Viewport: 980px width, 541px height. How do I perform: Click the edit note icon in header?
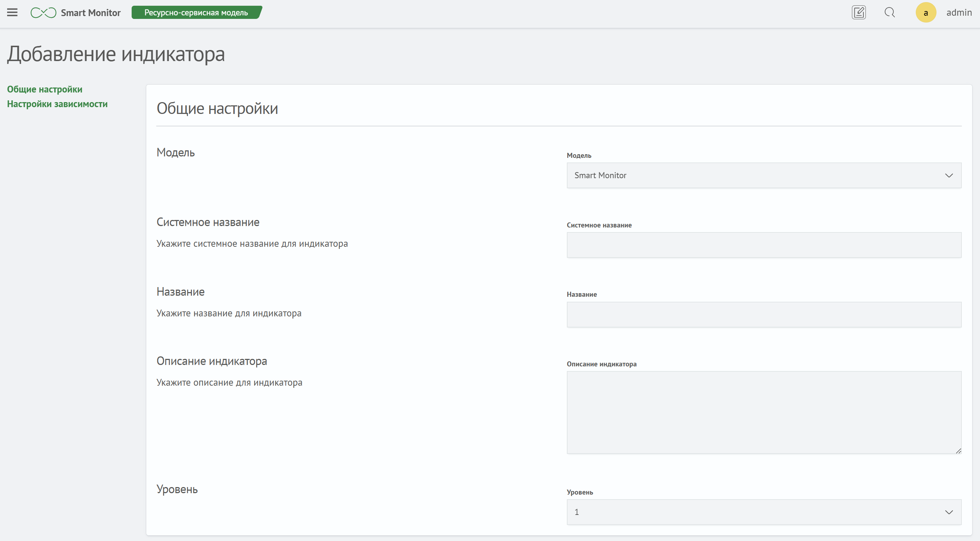point(859,12)
